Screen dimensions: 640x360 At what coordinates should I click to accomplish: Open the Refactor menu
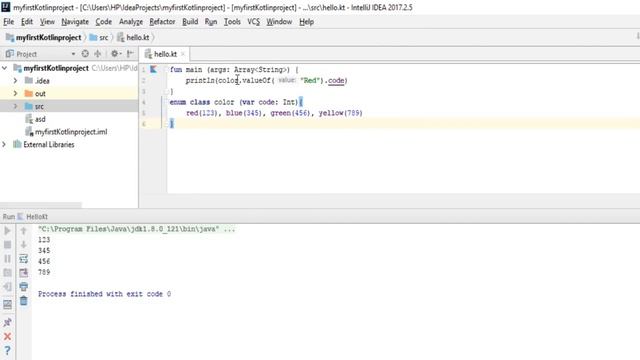[x=162, y=22]
